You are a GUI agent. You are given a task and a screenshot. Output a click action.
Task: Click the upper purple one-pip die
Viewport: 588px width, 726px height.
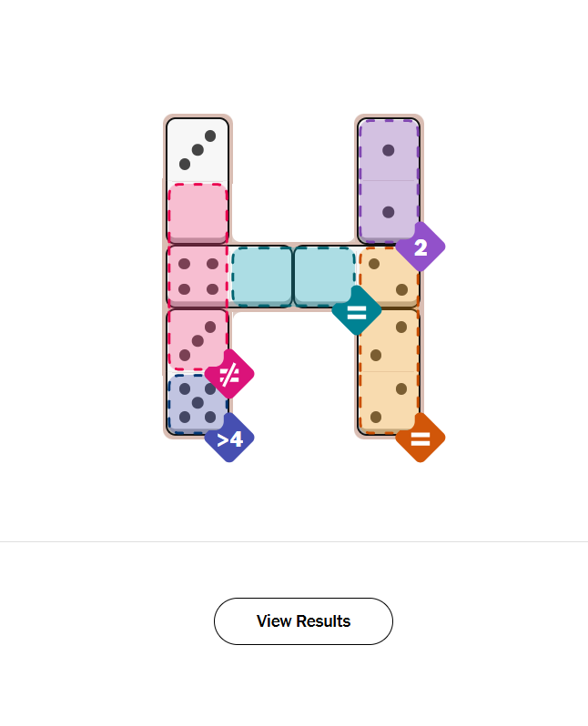point(389,150)
